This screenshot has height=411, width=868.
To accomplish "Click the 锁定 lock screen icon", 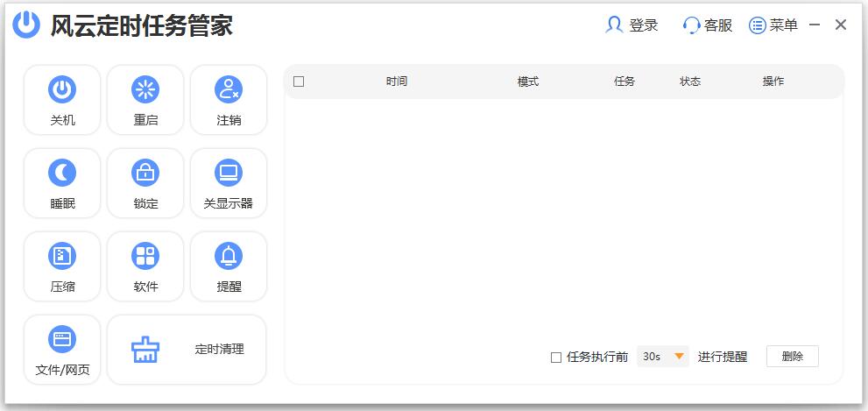I will pyautogui.click(x=145, y=174).
